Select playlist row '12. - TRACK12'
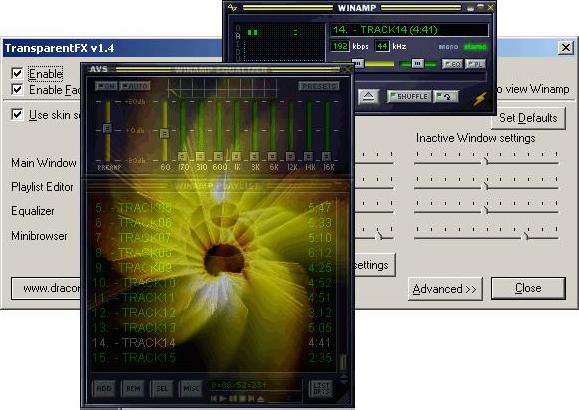The width and height of the screenshot is (579, 410). pyautogui.click(x=213, y=312)
